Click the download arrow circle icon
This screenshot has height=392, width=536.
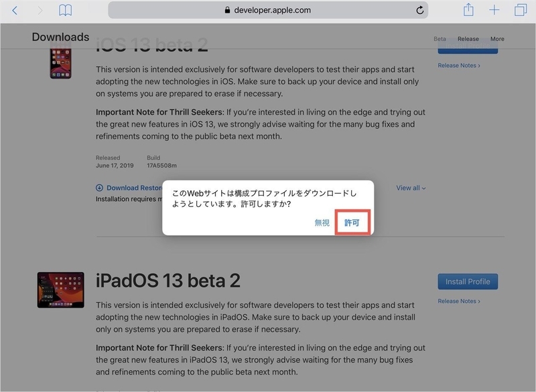(x=99, y=188)
